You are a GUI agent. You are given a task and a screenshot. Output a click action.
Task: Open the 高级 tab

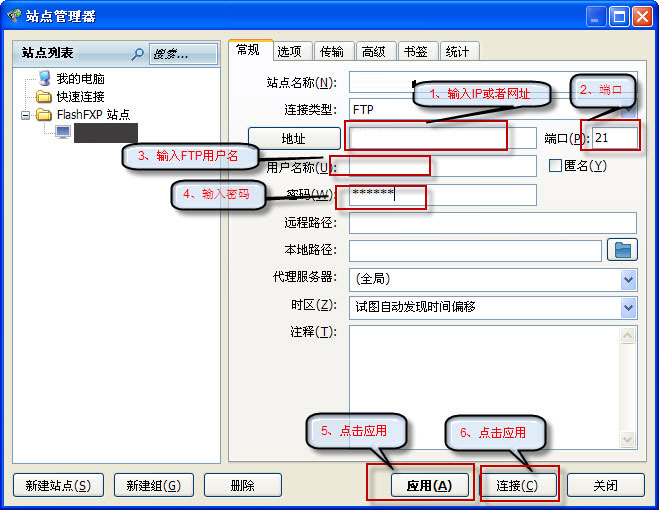[373, 51]
